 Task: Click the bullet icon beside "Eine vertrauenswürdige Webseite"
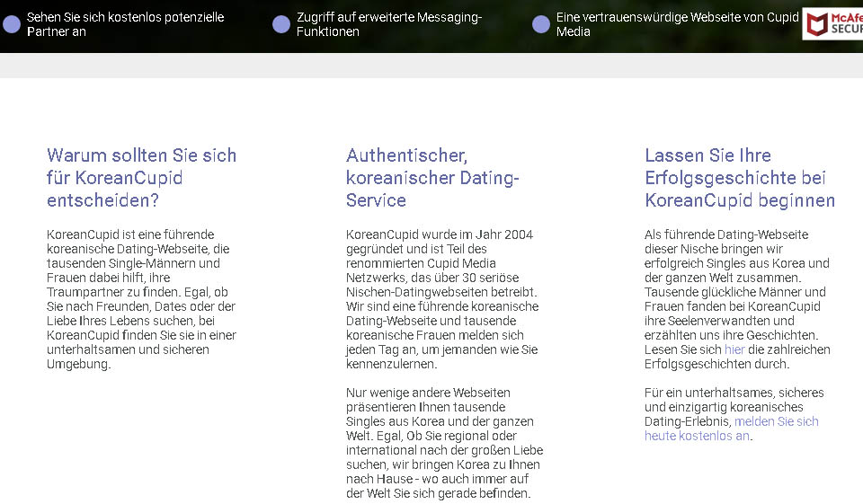[541, 24]
